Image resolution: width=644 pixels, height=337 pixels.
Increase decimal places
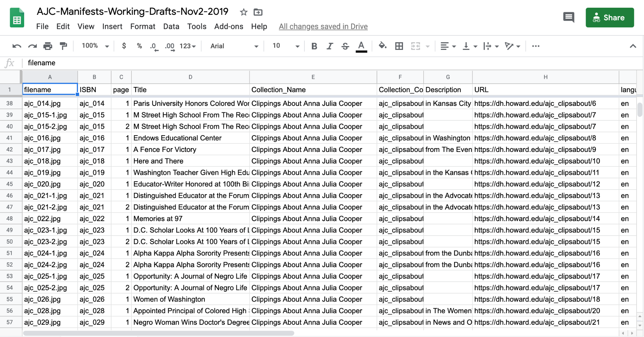click(x=170, y=46)
